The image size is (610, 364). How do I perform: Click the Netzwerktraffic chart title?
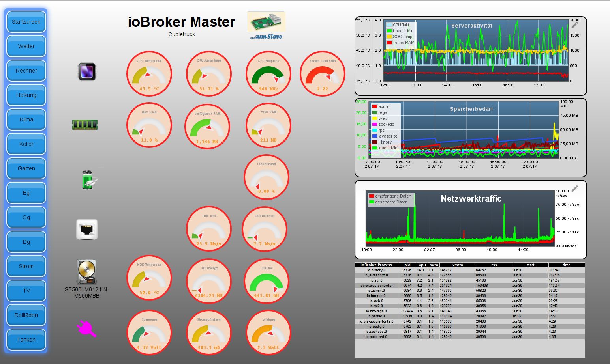(x=471, y=199)
